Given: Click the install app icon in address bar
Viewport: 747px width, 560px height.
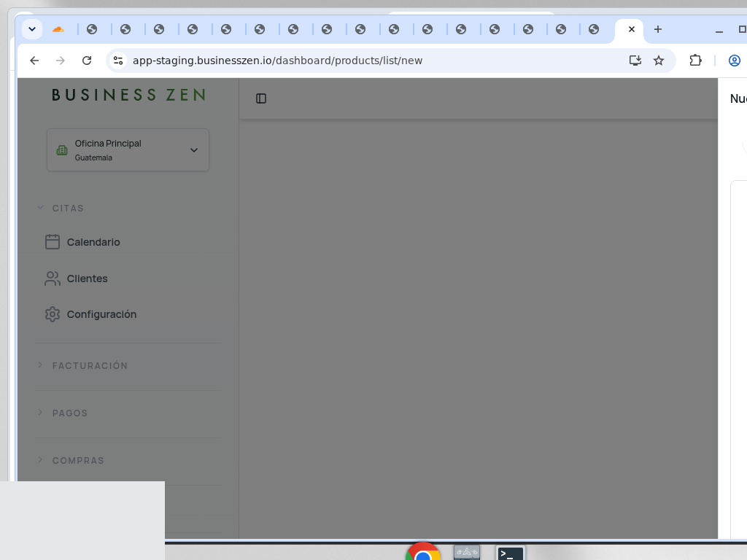Looking at the screenshot, I should point(635,61).
